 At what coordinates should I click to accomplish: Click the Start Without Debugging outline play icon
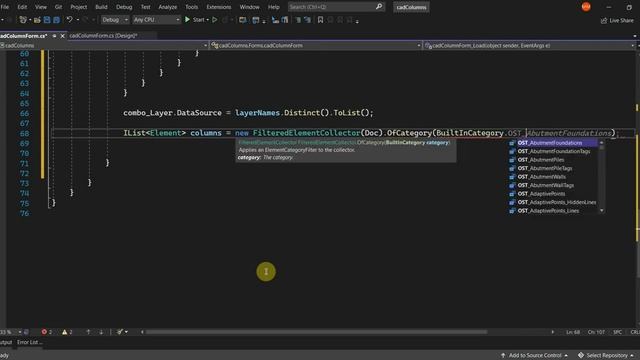214,20
